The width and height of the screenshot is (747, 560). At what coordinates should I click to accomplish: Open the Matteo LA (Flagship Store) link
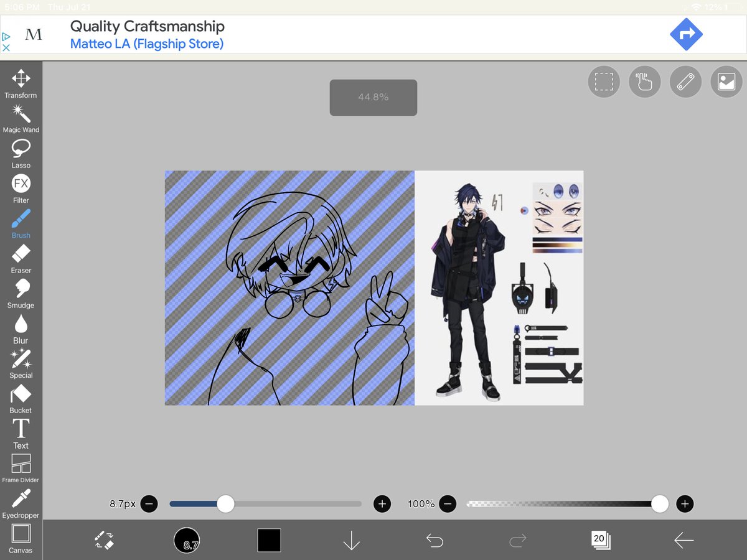tap(147, 44)
